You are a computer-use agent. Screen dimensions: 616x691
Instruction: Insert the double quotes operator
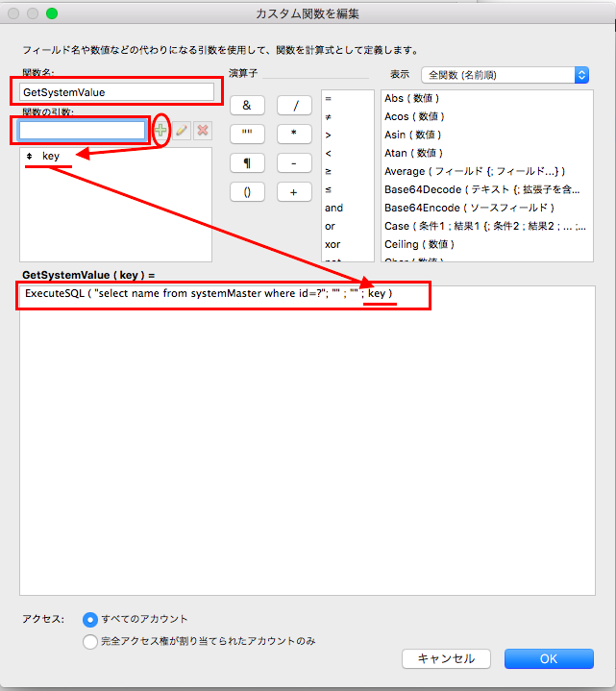point(247,134)
